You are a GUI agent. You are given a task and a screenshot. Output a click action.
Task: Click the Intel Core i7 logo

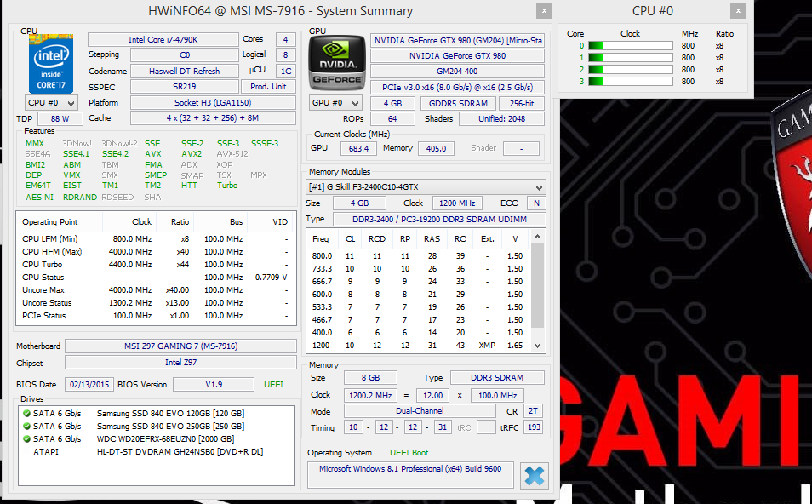pos(51,64)
